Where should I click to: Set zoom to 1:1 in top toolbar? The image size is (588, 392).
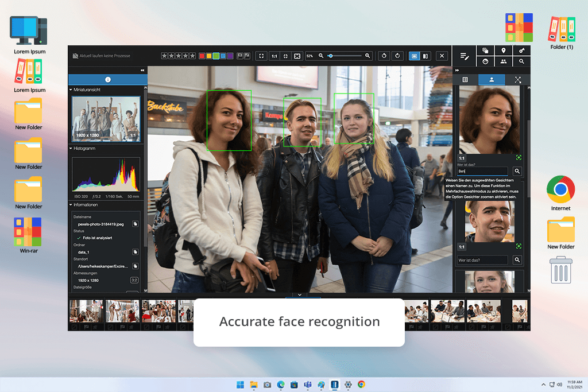[x=274, y=56]
